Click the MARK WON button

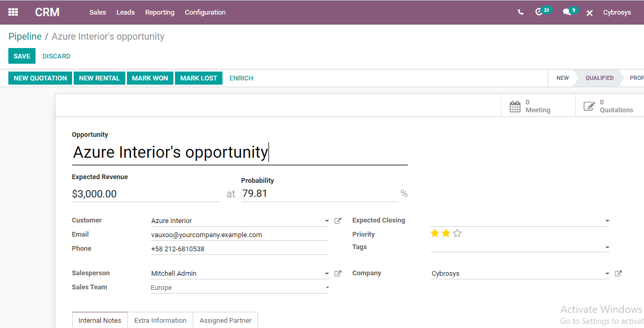tap(150, 78)
